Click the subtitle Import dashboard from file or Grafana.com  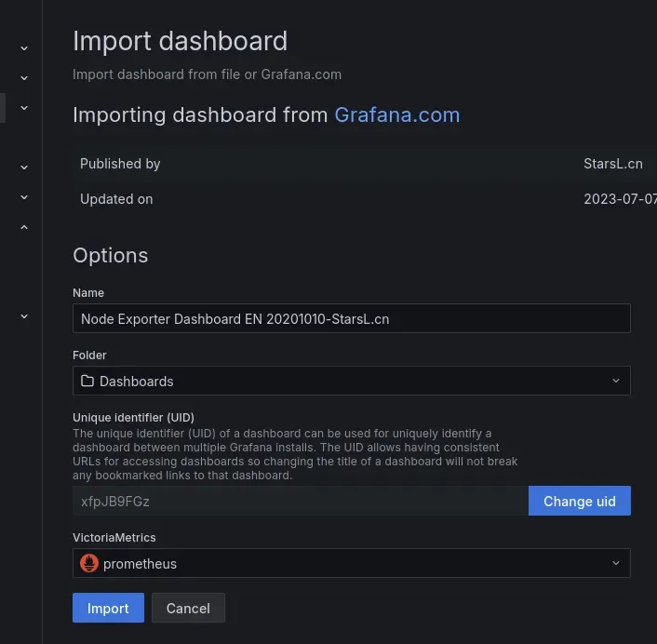(207, 74)
